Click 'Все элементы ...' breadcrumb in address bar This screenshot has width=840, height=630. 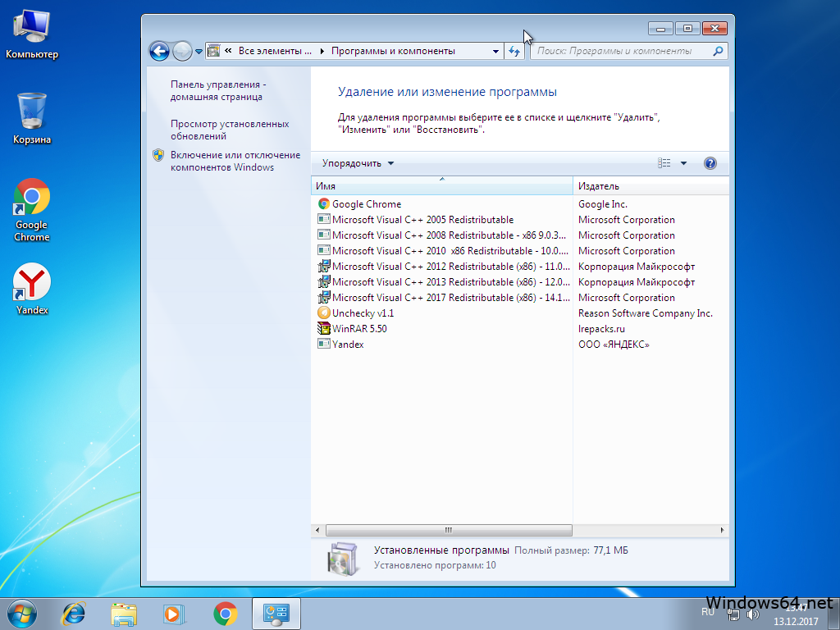point(275,51)
